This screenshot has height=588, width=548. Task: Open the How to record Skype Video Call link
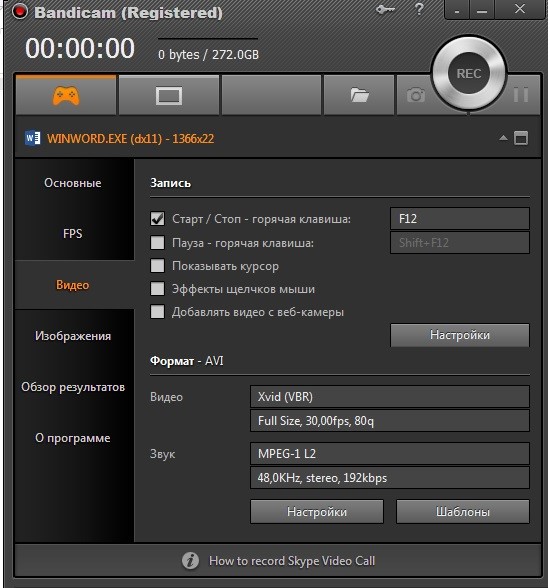point(292,561)
